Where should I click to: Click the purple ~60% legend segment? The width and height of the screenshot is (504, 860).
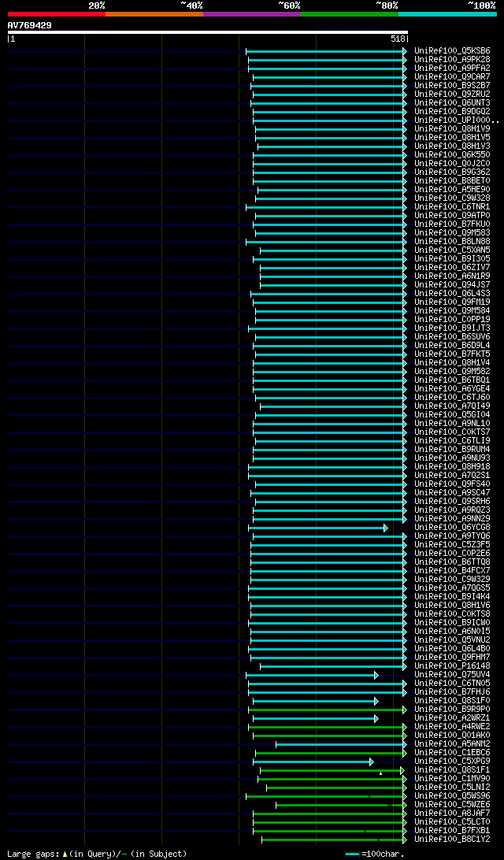[x=252, y=13]
